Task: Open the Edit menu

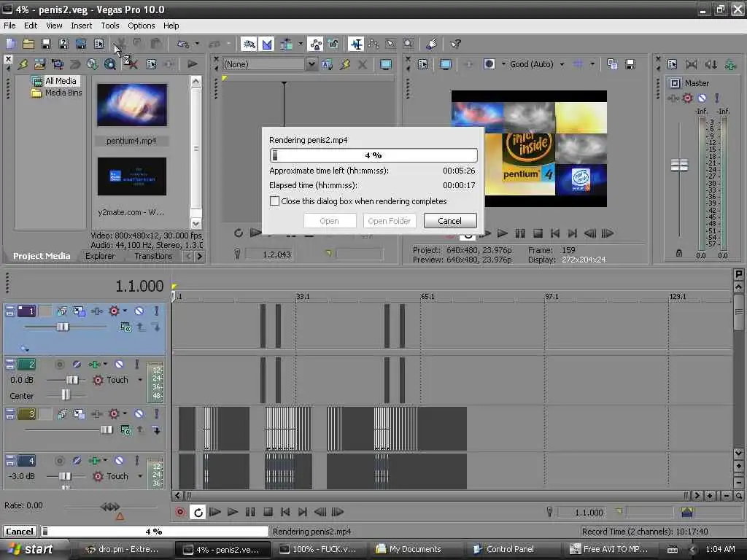Action: point(31,26)
